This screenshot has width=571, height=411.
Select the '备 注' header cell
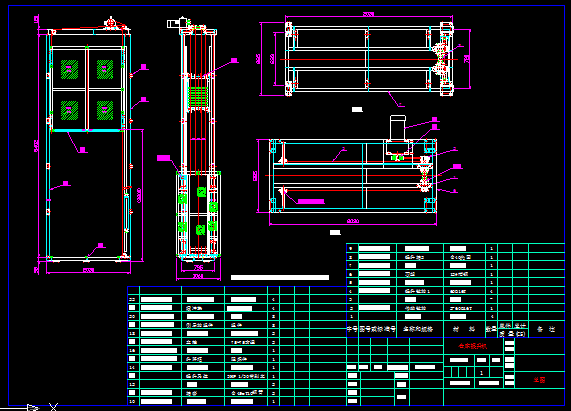pos(546,329)
